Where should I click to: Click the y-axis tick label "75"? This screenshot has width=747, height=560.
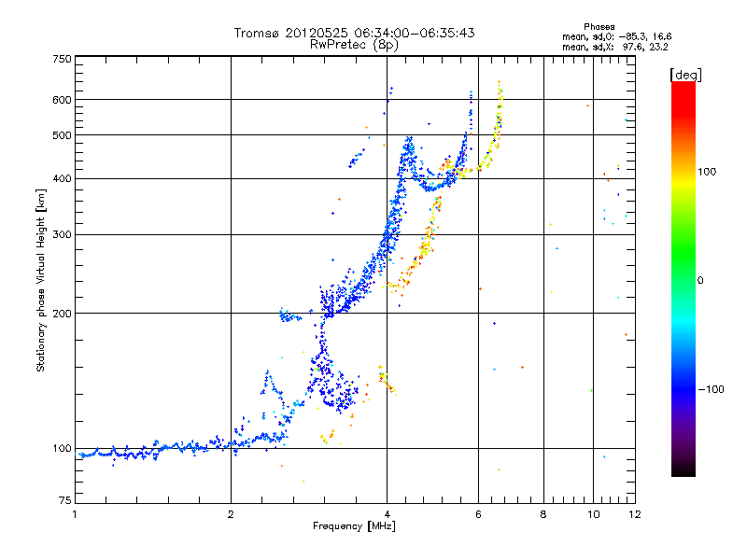[x=65, y=500]
